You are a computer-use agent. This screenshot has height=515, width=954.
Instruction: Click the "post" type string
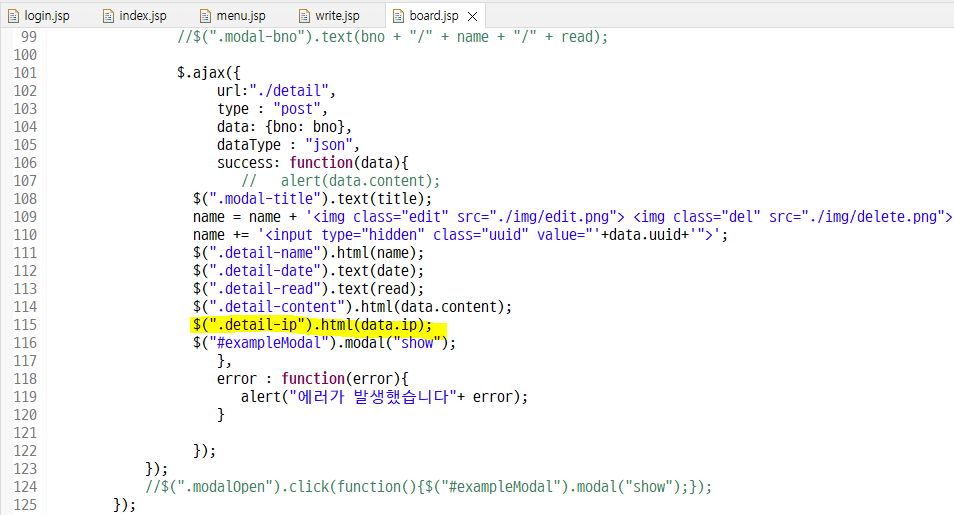tap(297, 109)
